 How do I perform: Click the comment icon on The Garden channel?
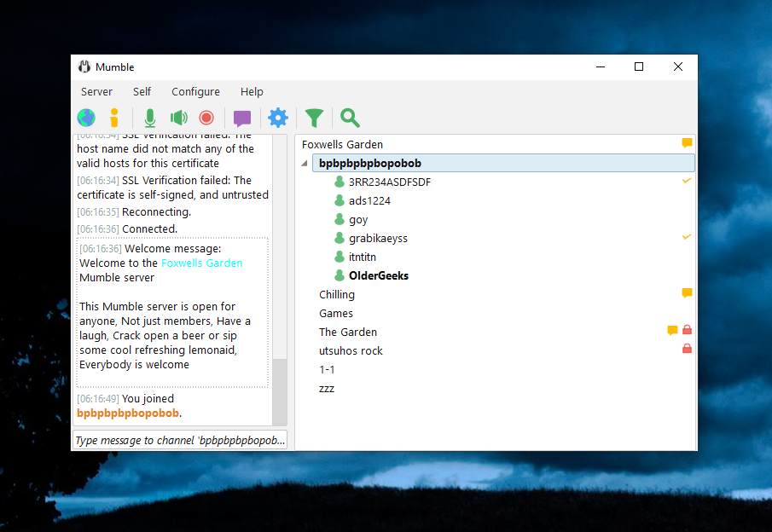click(672, 330)
